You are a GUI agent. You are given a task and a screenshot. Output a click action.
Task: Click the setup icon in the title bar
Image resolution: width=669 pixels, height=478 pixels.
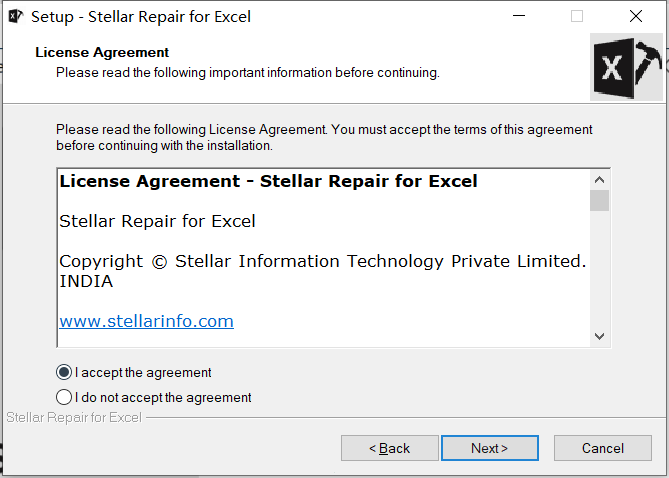coord(16,16)
